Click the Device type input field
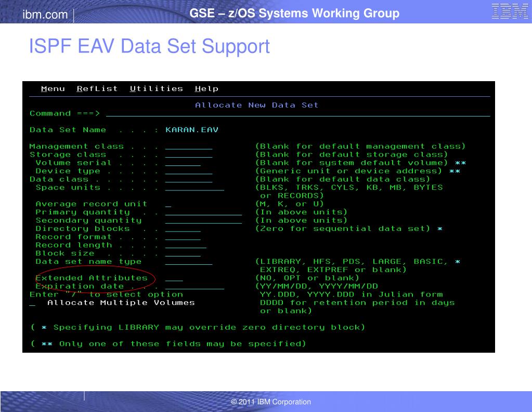 [x=189, y=171]
